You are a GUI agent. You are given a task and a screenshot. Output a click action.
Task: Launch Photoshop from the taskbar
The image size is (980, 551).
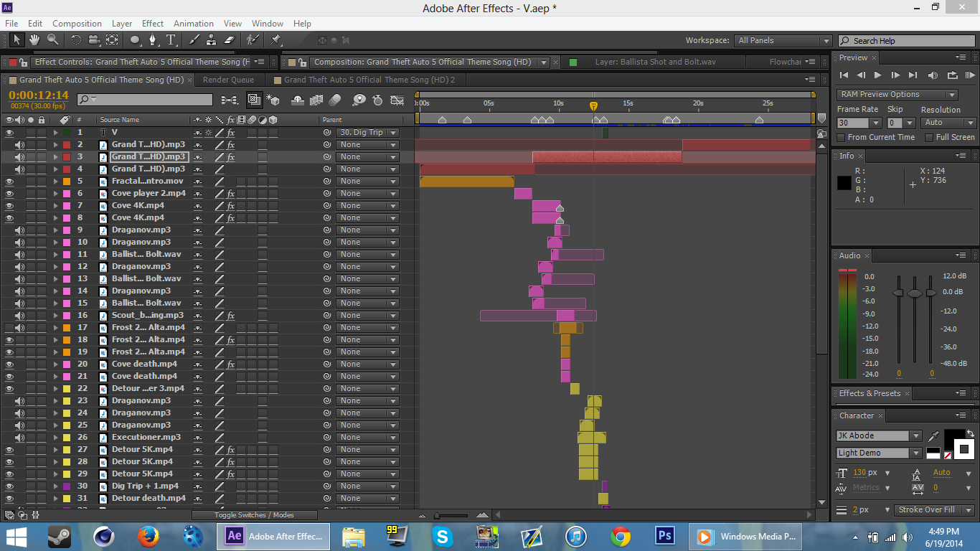(665, 536)
